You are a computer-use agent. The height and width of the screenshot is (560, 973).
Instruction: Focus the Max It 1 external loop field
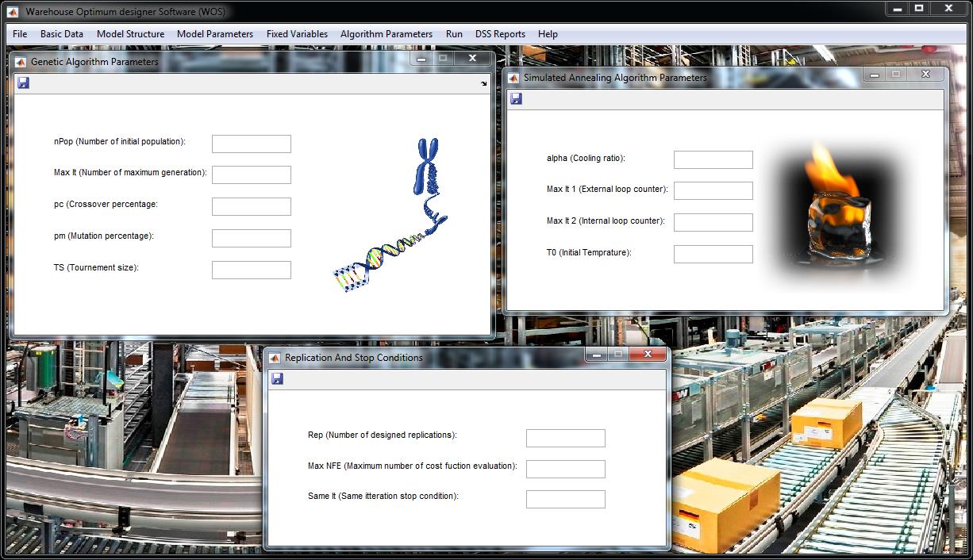tap(713, 190)
